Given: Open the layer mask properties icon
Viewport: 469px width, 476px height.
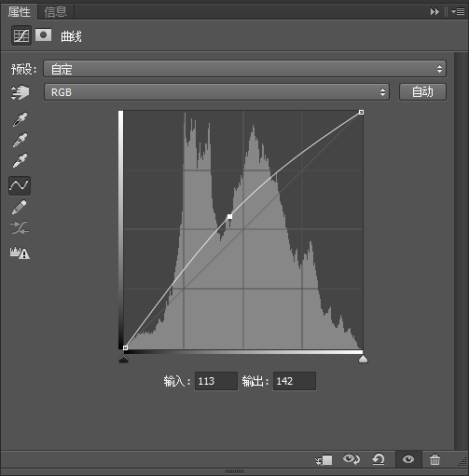Looking at the screenshot, I should coord(43,35).
